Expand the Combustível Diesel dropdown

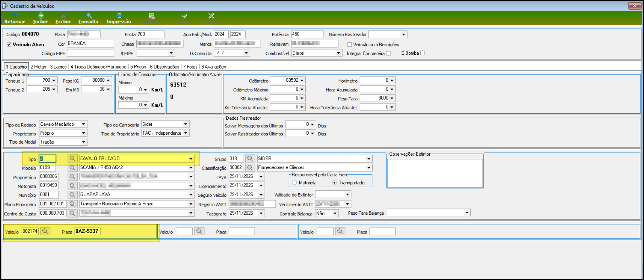click(339, 53)
